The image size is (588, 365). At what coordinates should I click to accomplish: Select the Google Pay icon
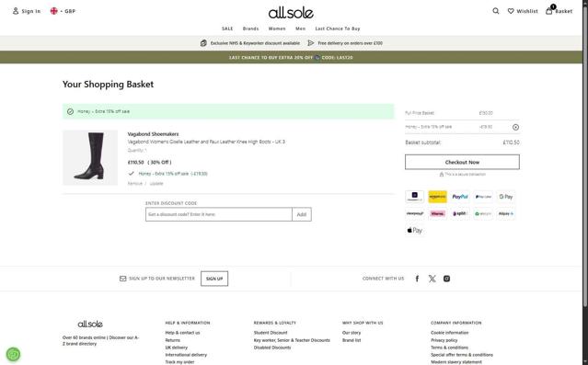pyautogui.click(x=505, y=197)
